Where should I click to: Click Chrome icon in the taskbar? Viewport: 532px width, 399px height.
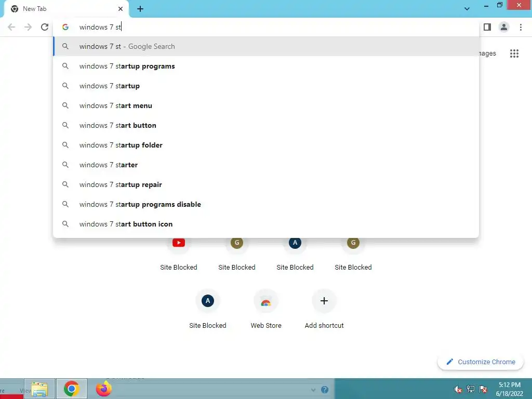point(72,389)
